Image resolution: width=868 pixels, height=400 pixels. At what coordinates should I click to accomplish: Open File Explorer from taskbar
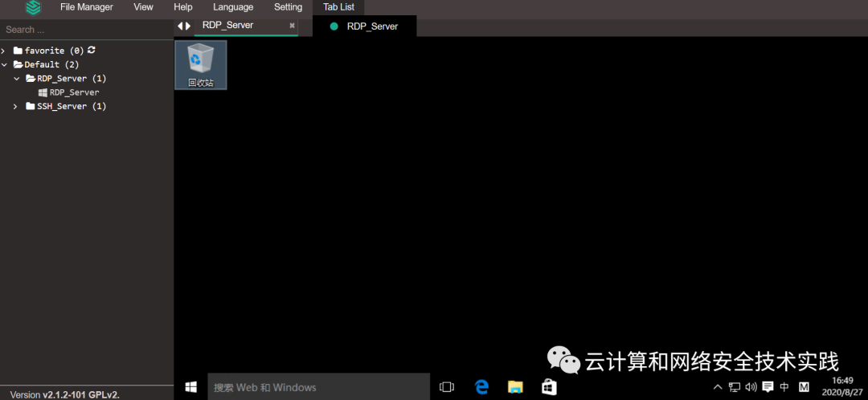515,387
